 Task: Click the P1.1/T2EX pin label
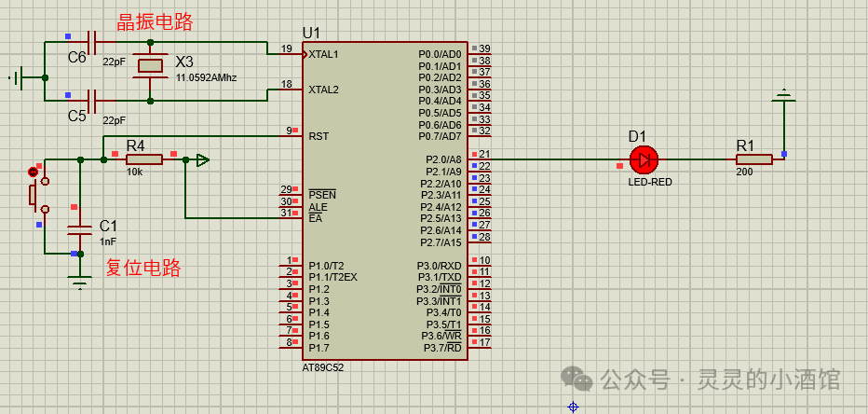pyautogui.click(x=332, y=277)
